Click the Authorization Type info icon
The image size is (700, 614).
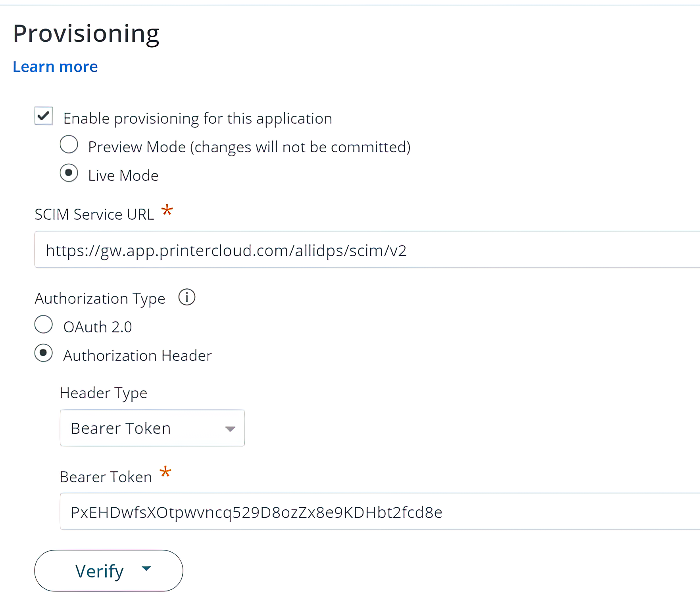[187, 297]
